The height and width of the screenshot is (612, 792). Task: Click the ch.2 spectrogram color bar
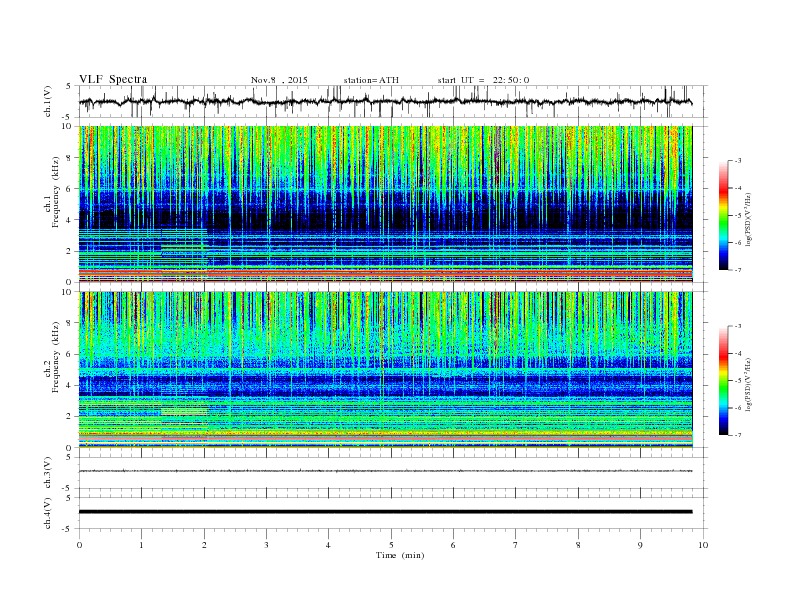(x=723, y=381)
